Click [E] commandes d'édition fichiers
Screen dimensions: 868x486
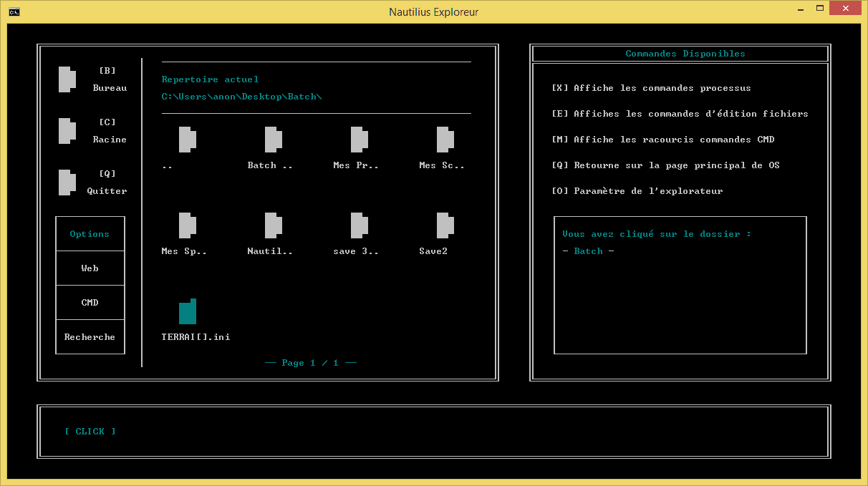click(x=680, y=114)
